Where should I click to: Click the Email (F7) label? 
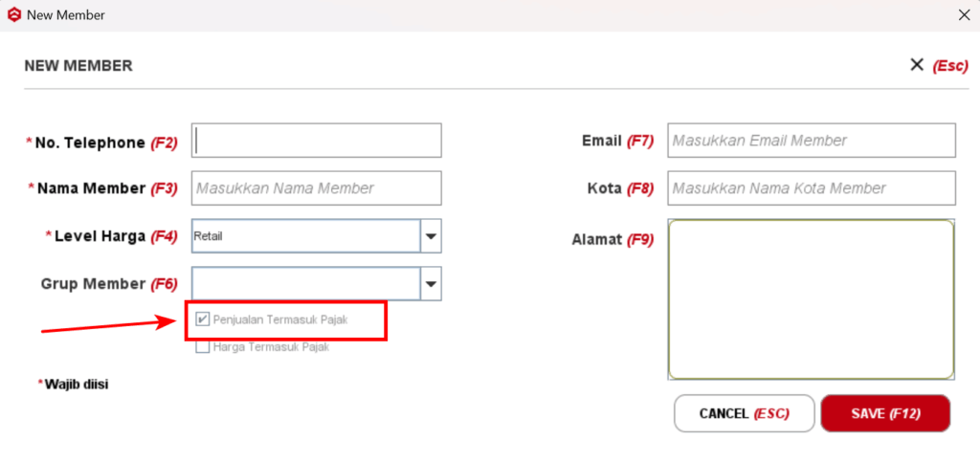tap(616, 141)
